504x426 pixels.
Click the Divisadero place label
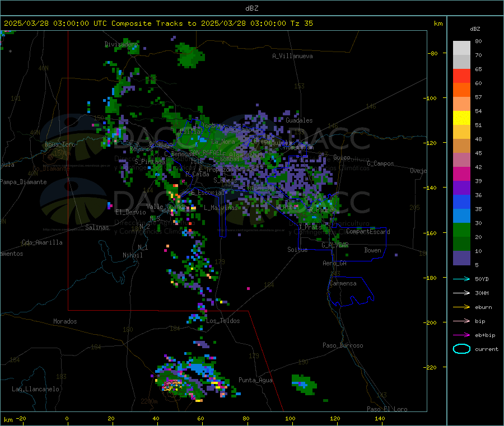pos(121,44)
